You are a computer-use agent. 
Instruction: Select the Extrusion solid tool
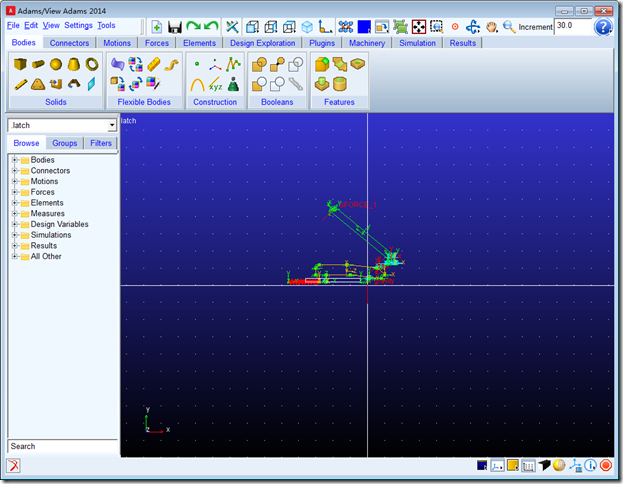[x=56, y=84]
